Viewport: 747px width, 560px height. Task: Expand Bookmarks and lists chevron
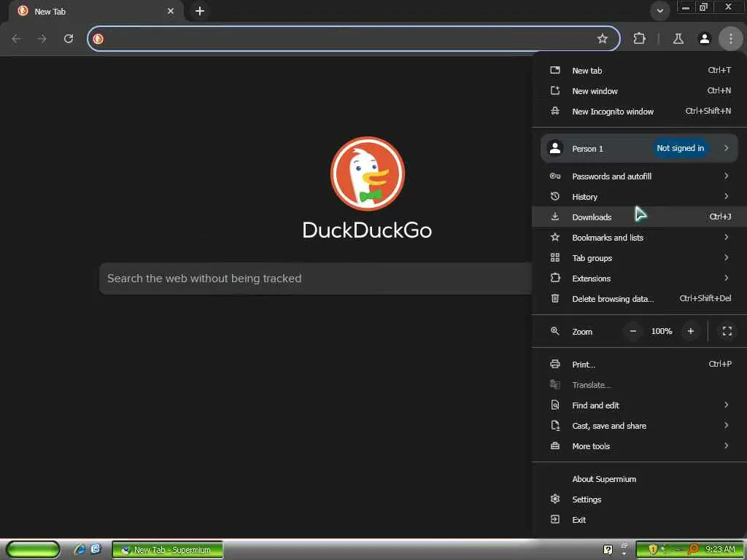[726, 237]
